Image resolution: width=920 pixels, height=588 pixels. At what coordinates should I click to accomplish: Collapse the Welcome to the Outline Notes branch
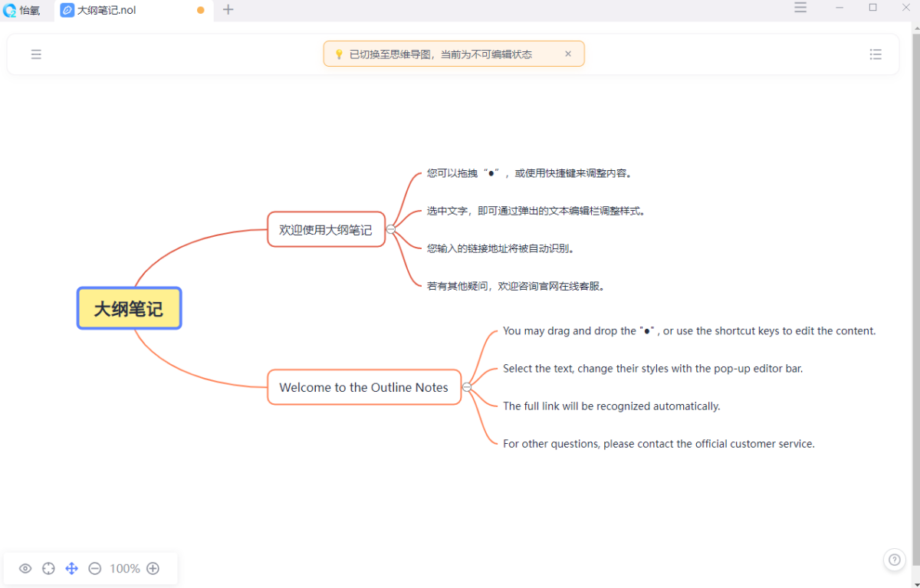467,387
